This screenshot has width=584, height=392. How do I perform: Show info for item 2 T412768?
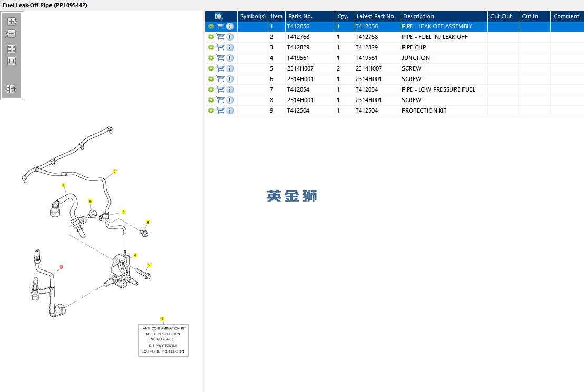(230, 37)
